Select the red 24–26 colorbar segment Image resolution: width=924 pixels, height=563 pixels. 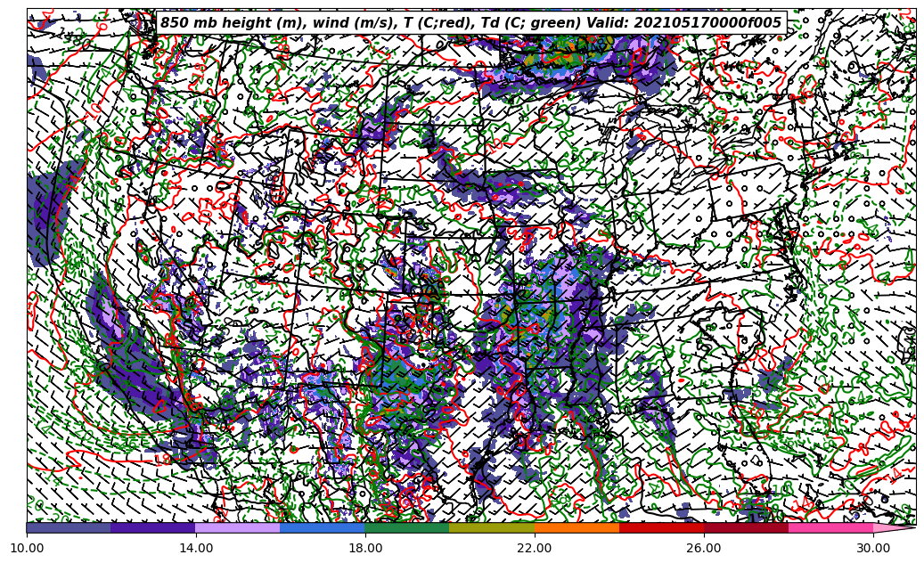(661, 527)
